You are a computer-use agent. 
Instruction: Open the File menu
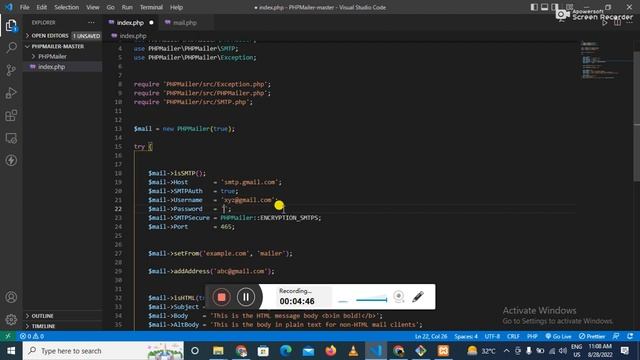pyautogui.click(x=24, y=7)
